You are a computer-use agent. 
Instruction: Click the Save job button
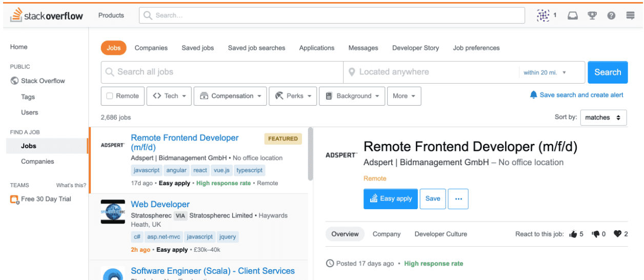coord(433,199)
